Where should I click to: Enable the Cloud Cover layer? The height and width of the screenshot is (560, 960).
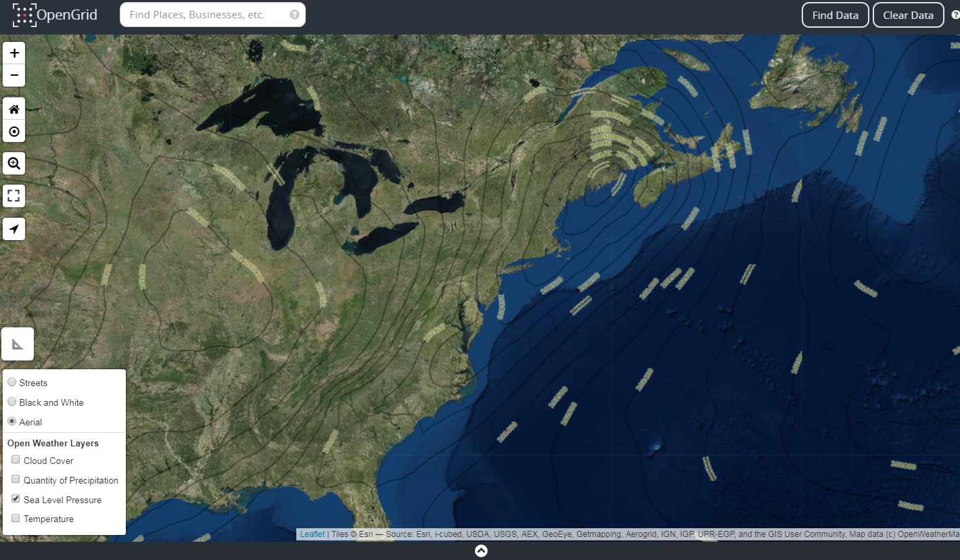(x=16, y=460)
